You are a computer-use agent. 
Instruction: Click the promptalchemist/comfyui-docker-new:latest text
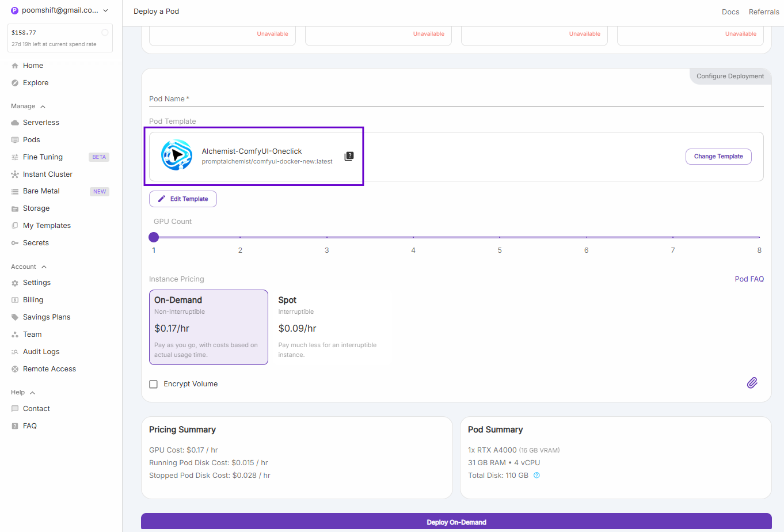click(x=267, y=162)
